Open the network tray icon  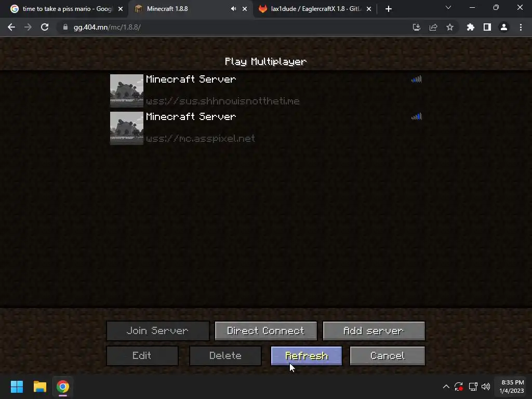pos(473,387)
